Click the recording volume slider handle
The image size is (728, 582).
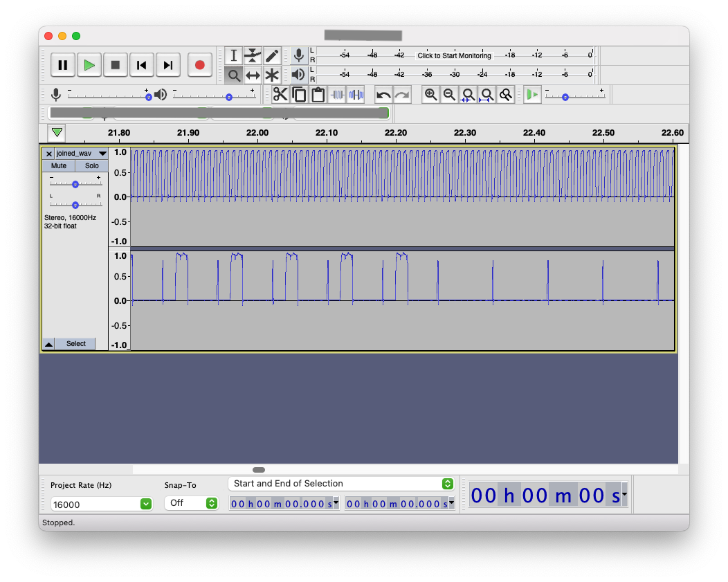click(148, 97)
